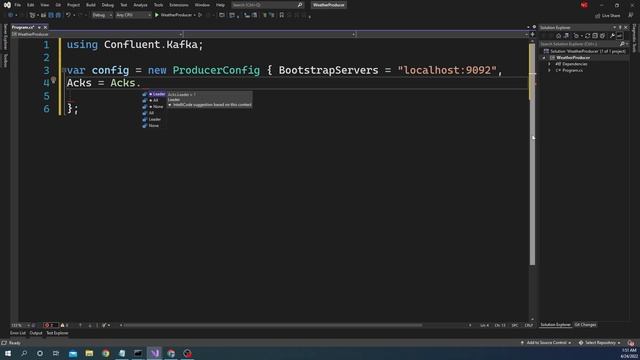
Task: Open the Debug menu
Action: (108, 5)
